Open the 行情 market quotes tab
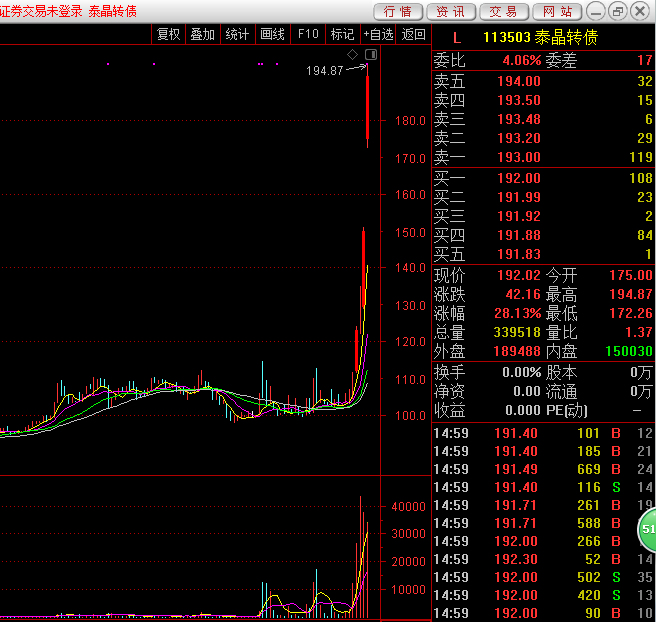The image size is (656, 622). (x=398, y=12)
